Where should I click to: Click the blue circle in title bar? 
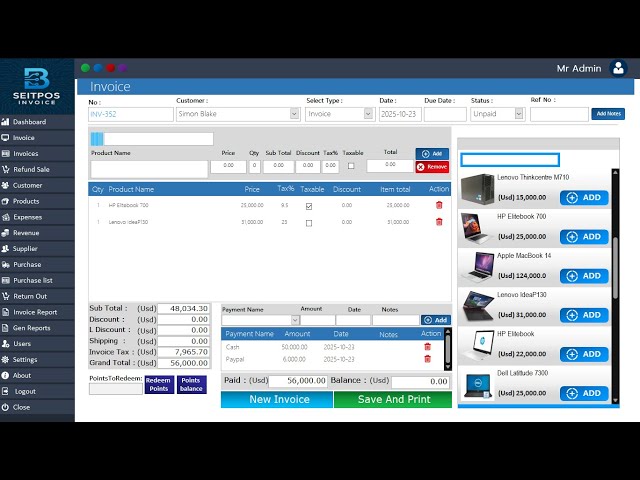pos(98,68)
